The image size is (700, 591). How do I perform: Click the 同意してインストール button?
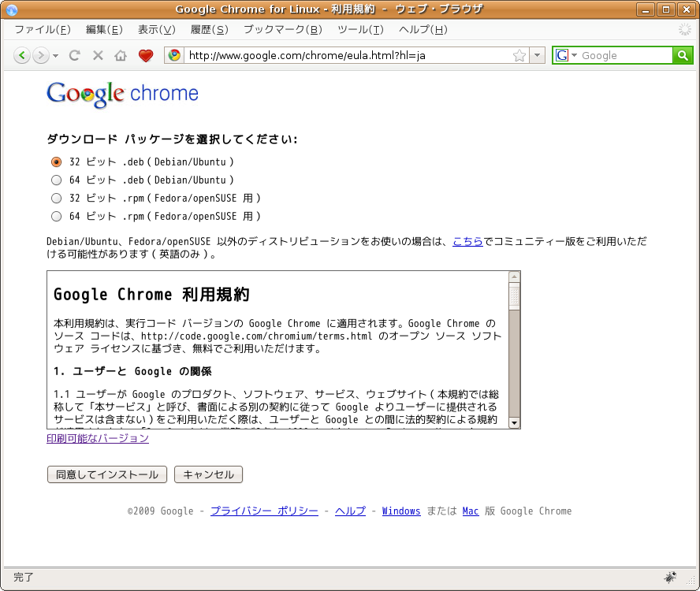(107, 474)
